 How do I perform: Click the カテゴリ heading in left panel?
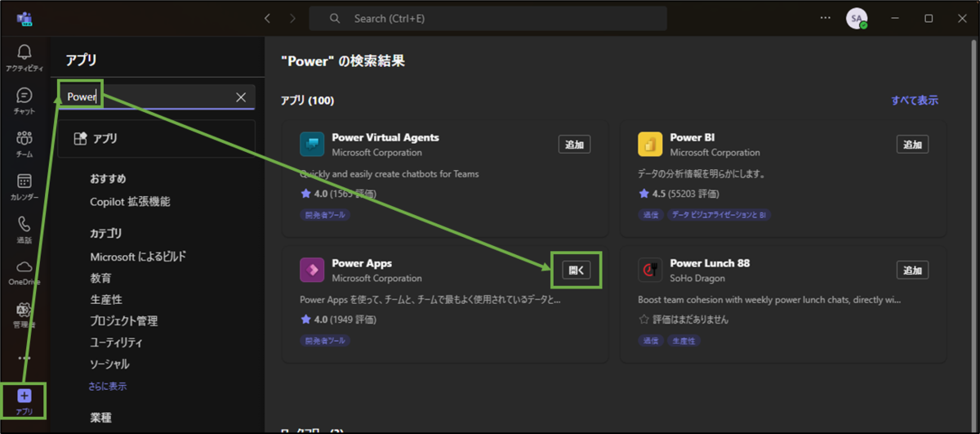pyautogui.click(x=106, y=234)
